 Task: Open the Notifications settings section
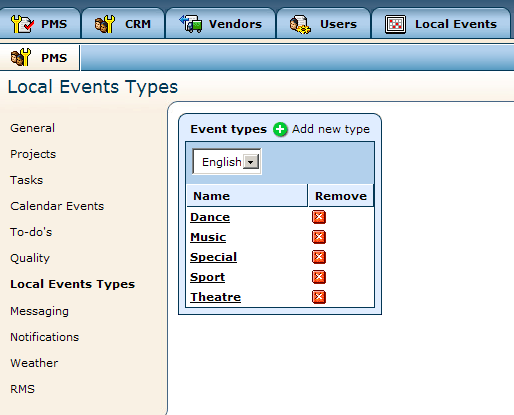click(45, 337)
